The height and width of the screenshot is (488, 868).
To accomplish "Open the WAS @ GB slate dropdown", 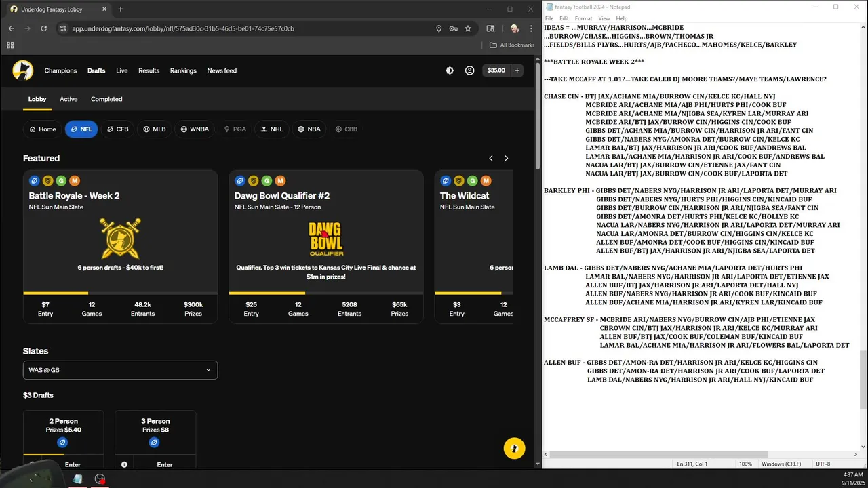I will 120,370.
